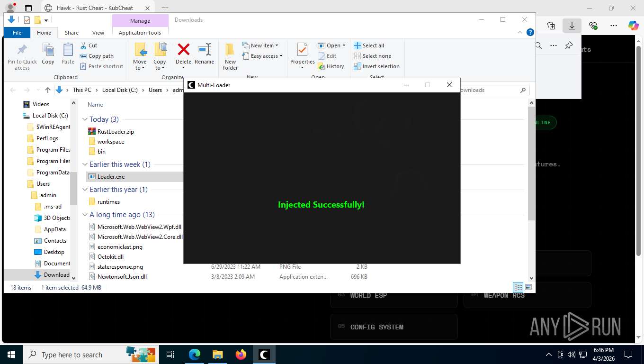Screen dimensions: 644x364
Task: Open Firefox from taskbar
Action: 241,355
